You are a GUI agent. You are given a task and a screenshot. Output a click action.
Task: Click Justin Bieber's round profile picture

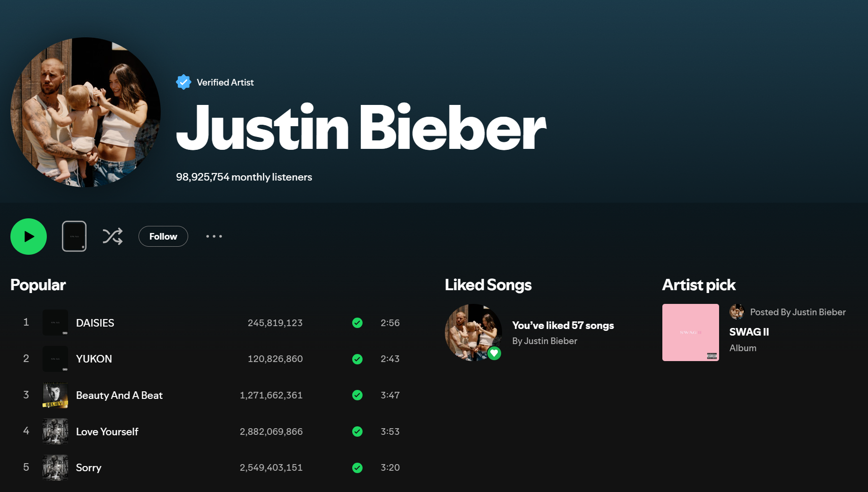point(86,112)
